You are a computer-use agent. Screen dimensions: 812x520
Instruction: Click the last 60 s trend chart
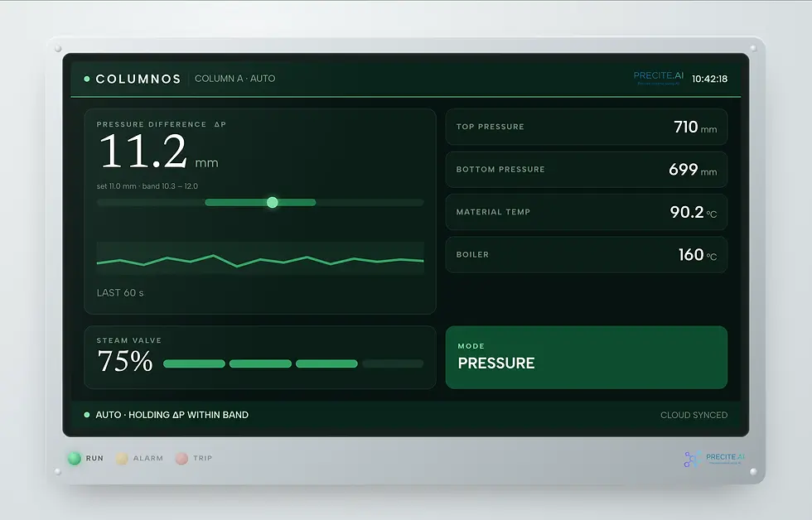[260, 258]
